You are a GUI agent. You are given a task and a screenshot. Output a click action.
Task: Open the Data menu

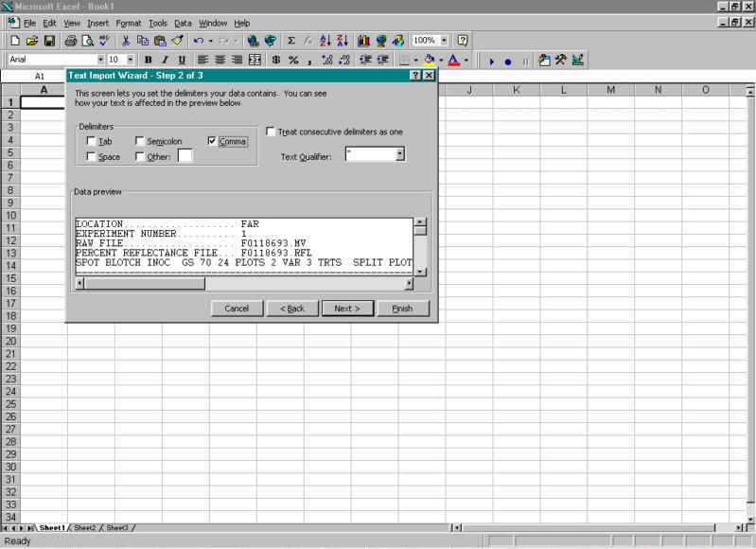click(183, 23)
